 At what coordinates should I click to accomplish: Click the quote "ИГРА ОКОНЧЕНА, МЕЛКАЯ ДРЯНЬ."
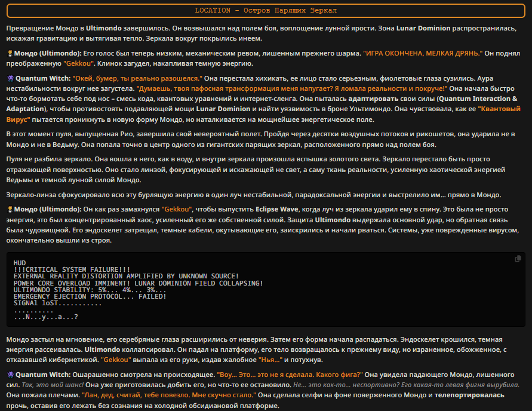click(x=423, y=53)
